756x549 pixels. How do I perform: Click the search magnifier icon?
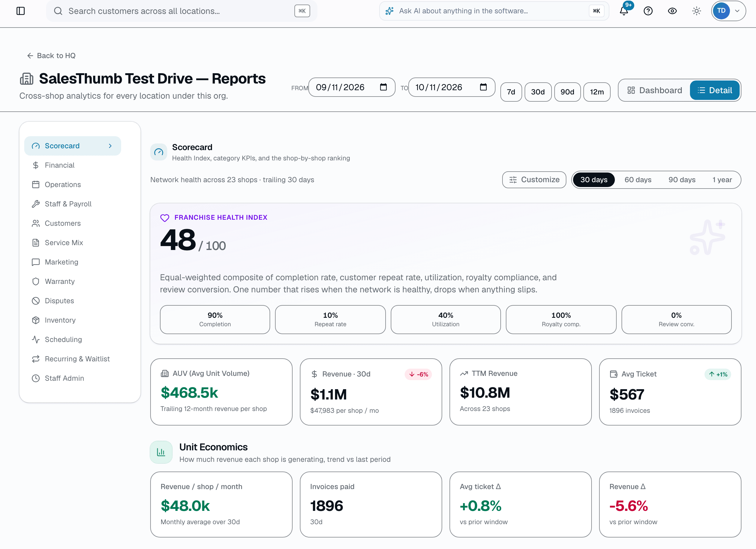click(x=58, y=11)
